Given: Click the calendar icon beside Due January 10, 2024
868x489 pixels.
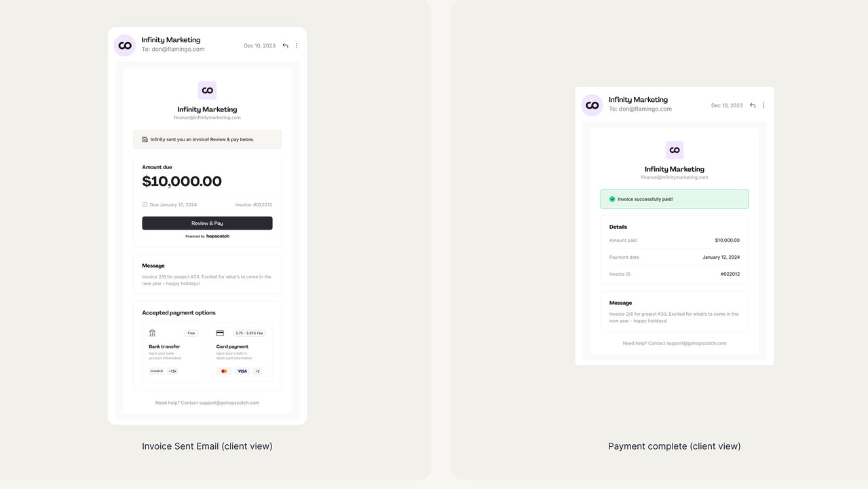Looking at the screenshot, I should pyautogui.click(x=145, y=204).
